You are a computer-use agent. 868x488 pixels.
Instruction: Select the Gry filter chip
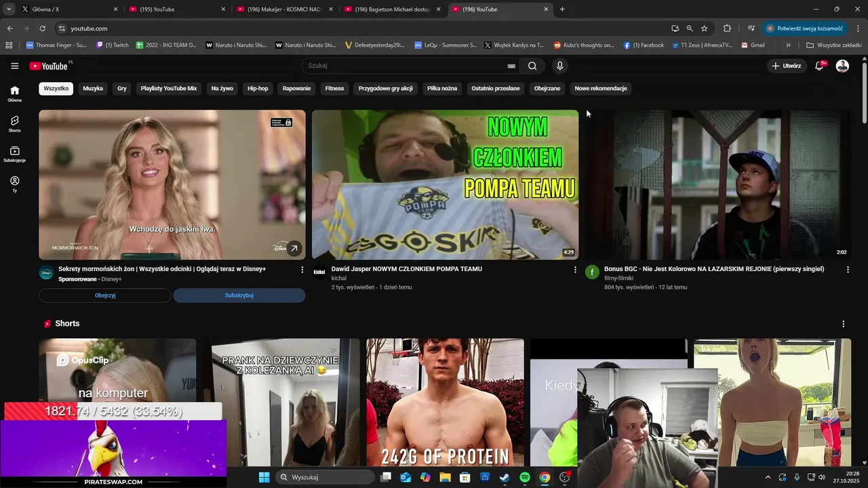point(122,89)
